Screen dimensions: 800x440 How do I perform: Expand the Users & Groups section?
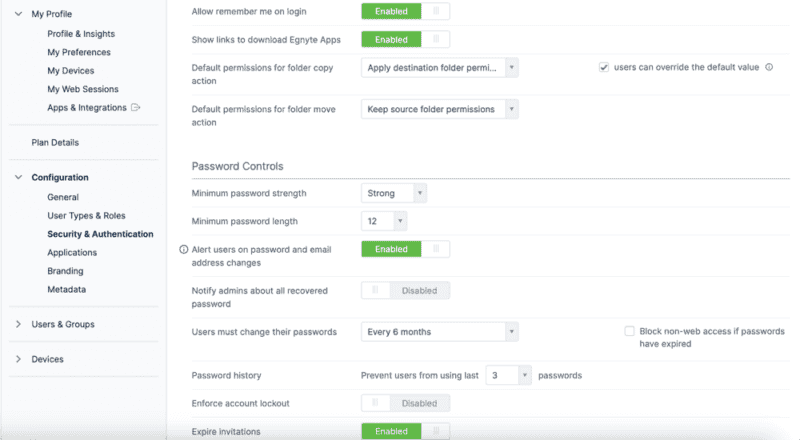18,324
